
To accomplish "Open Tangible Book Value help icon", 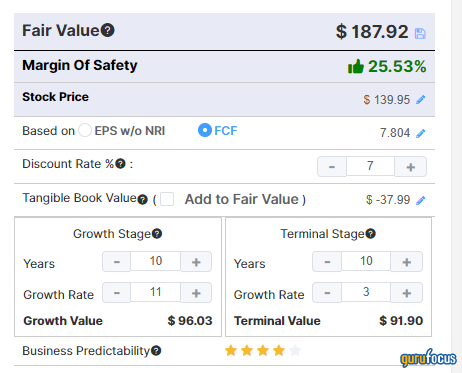I will (x=142, y=199).
